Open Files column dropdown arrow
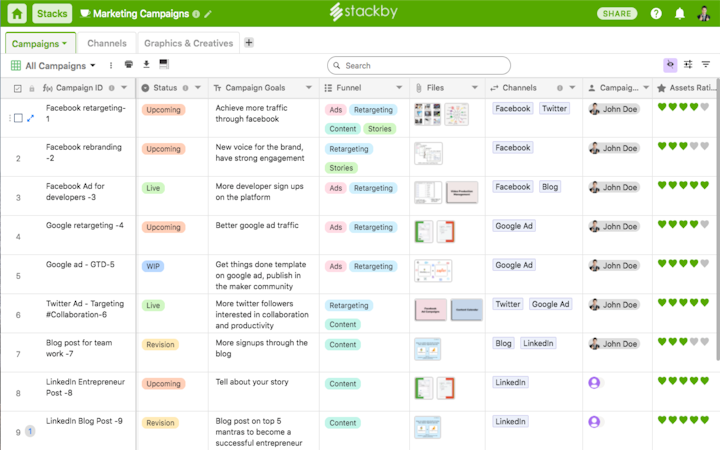The image size is (720, 450). coord(475,88)
